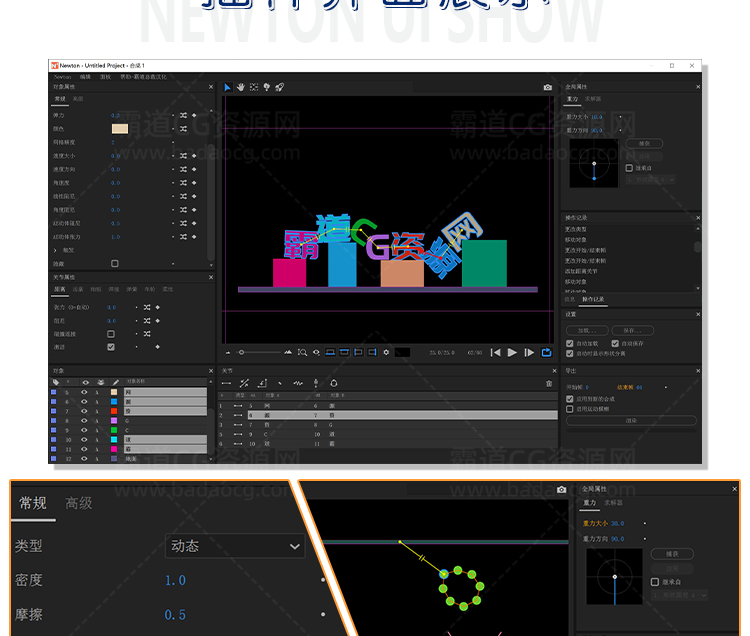
Task: Toggle visibility of object 11 霸
Action: (x=84, y=449)
